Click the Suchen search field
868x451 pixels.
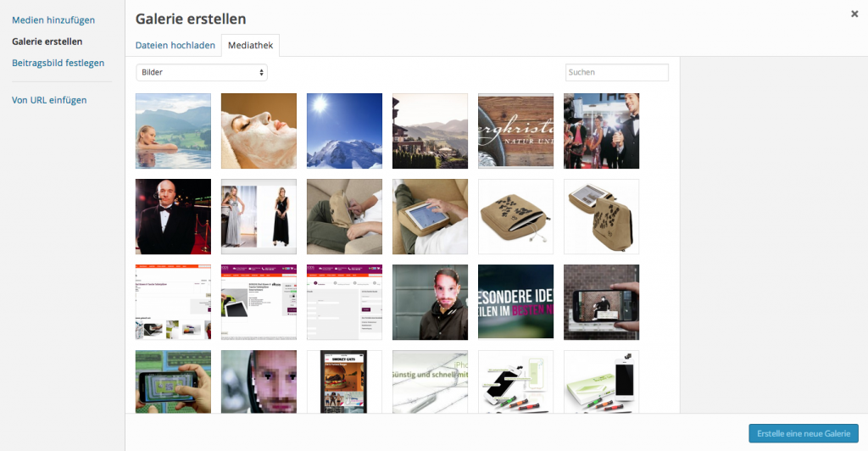[x=617, y=73]
